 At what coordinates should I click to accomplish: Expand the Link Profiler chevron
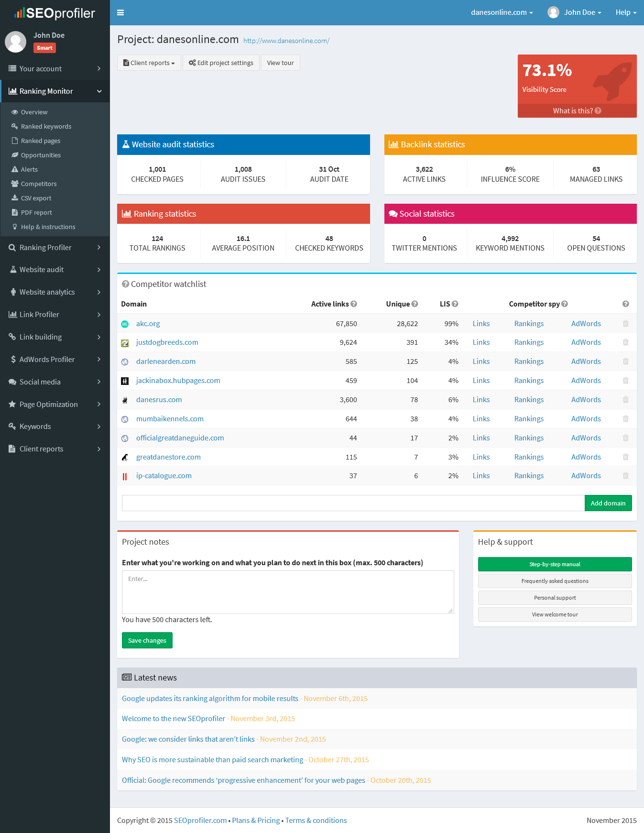click(x=99, y=314)
